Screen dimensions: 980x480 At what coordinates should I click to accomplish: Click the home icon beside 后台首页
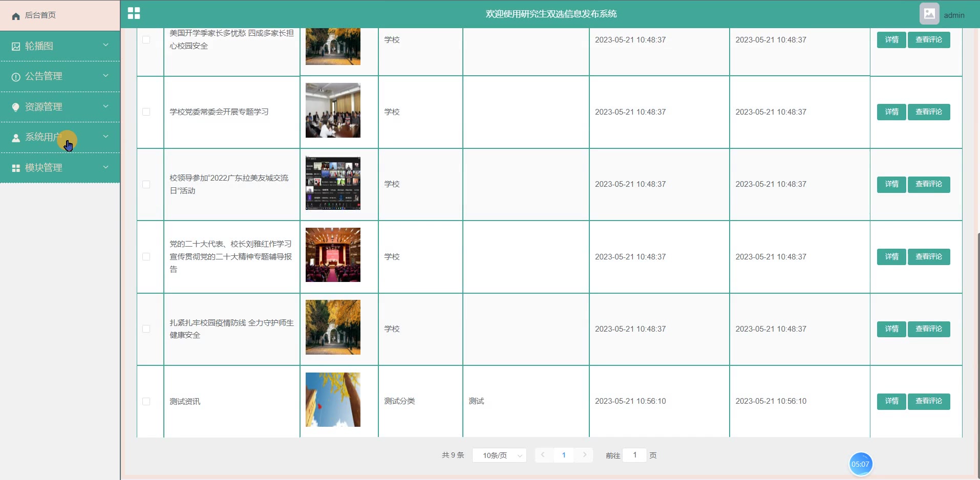(16, 16)
